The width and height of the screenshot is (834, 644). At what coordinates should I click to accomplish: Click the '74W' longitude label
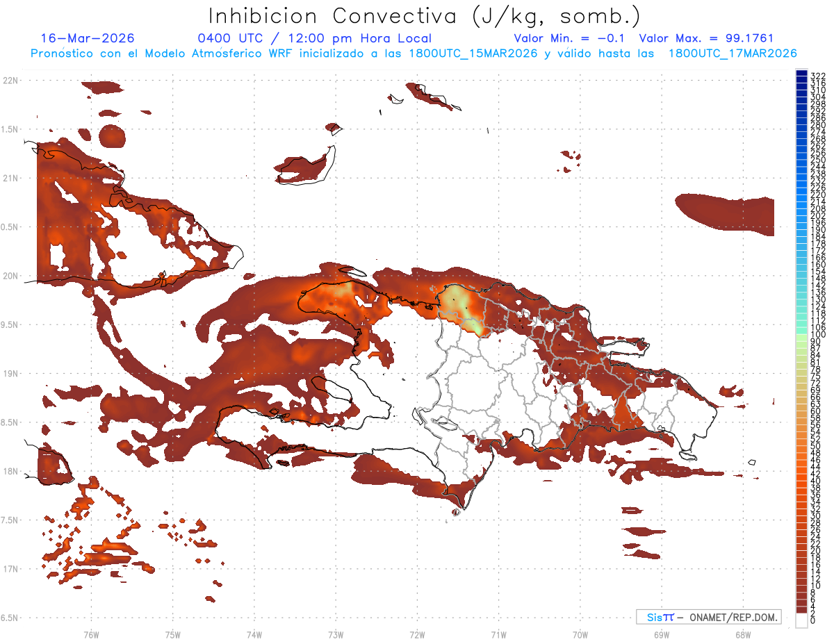click(254, 634)
